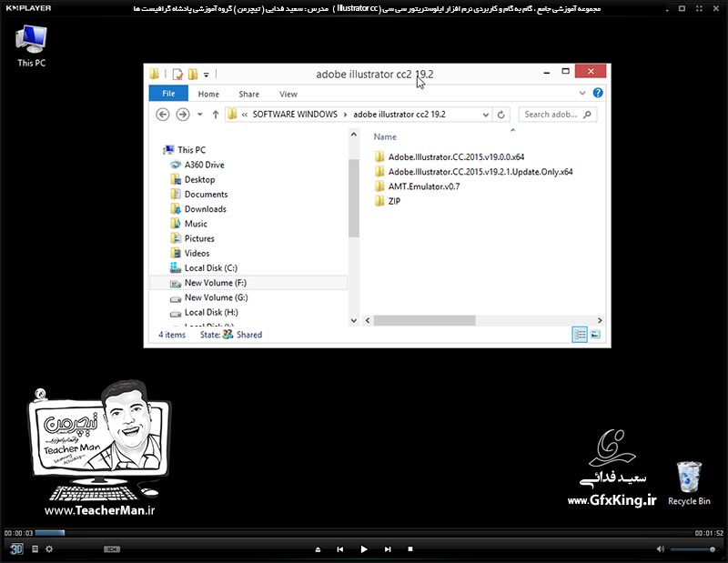Switch to the Share ribbon tab
Image resolution: width=728 pixels, height=563 pixels.
coord(248,94)
